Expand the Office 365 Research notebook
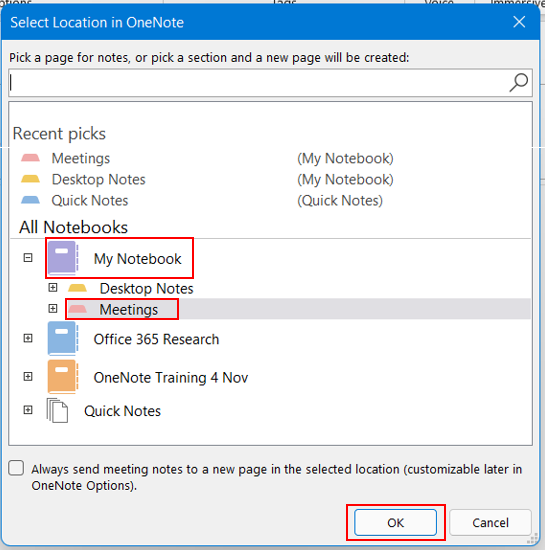The image size is (545, 550). coord(28,338)
